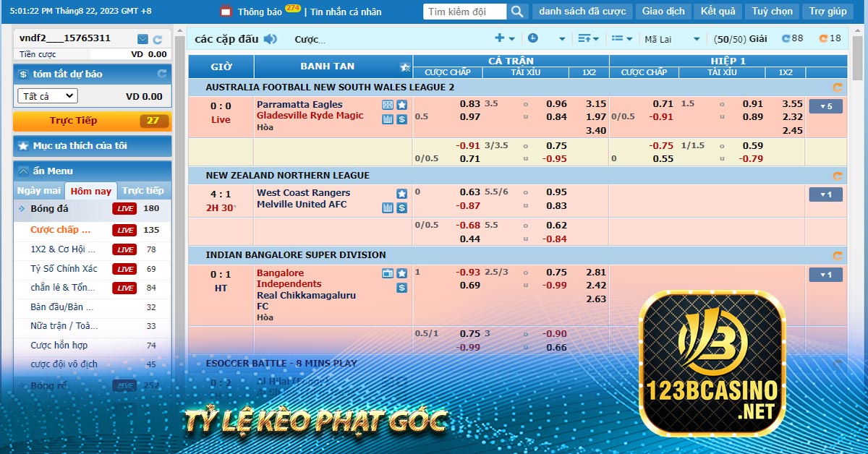Expand more markets button 1 for Bangalore match
Viewport: 868px width, 454px height.
tap(825, 275)
